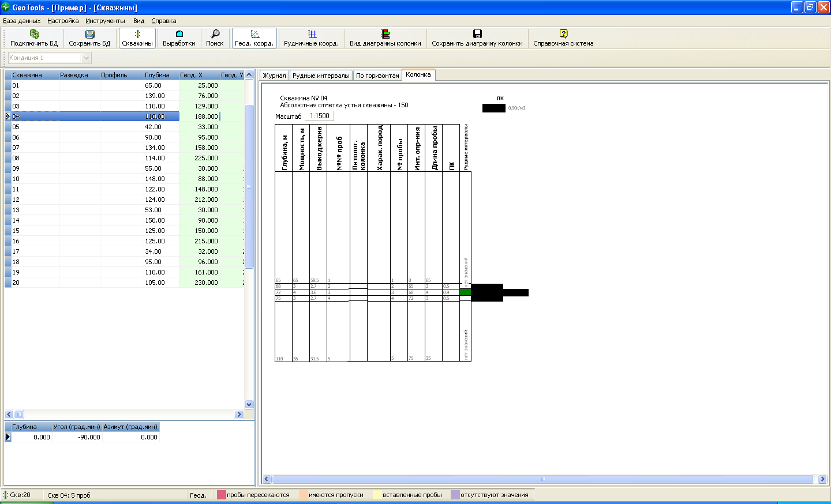Viewport: 831px width, 504px height.
Task: Switch to the Журнал tab
Action: (274, 76)
